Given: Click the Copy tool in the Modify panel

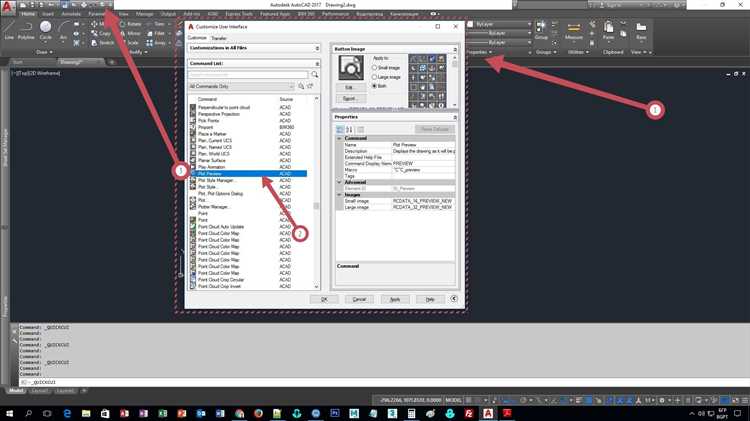Looking at the screenshot, I should [100, 33].
